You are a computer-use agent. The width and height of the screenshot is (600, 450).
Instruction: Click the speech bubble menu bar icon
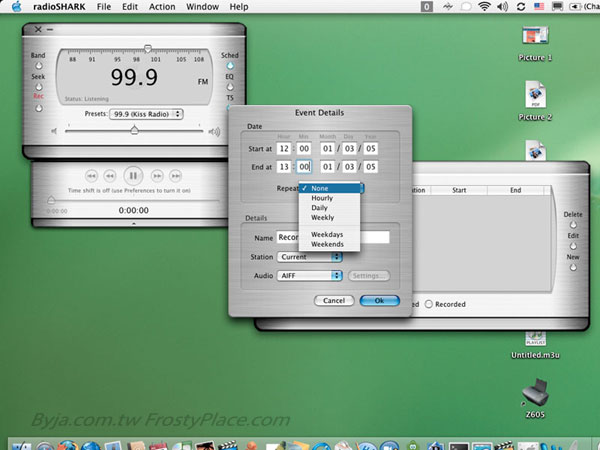pos(466,7)
